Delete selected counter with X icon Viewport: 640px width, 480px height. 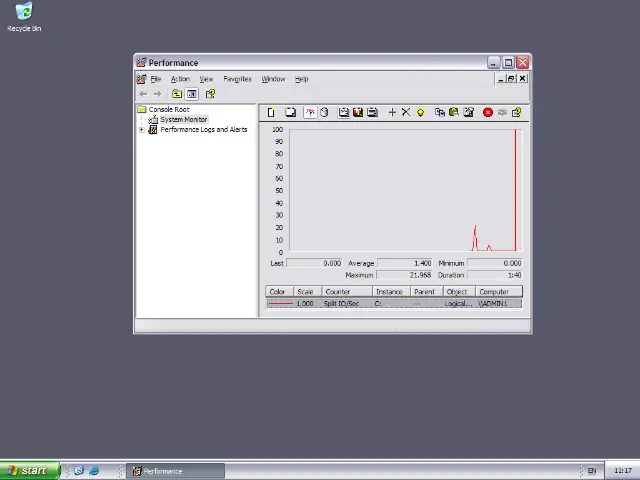[x=406, y=112]
